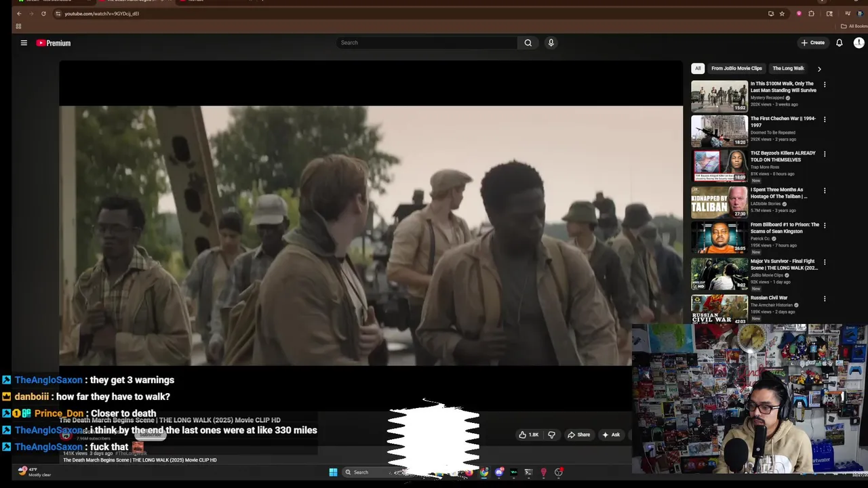Open the apps grid in bookmarks bar
868x488 pixels.
pos(18,26)
